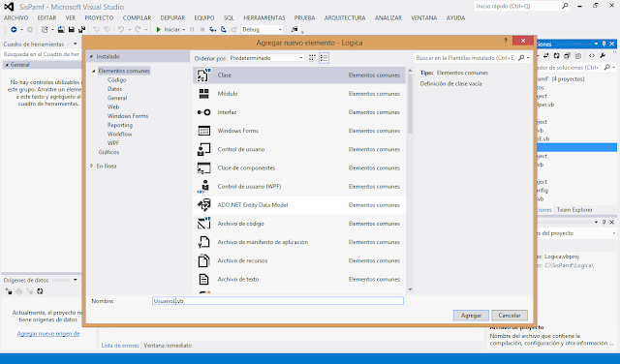Viewport: 620px width, 364px height.
Task: Select the Archivo de manifiesto de aplicación icon
Action: click(204, 242)
